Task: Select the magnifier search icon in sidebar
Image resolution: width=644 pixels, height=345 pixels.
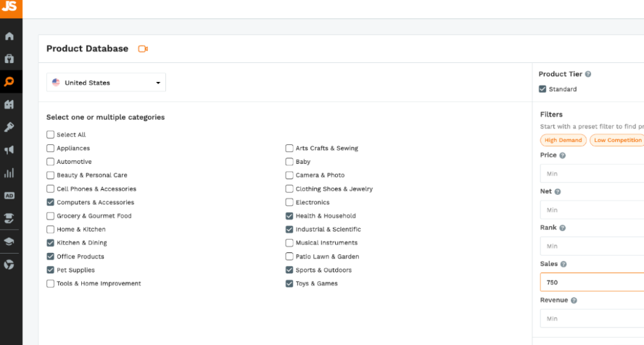Action: (9, 82)
